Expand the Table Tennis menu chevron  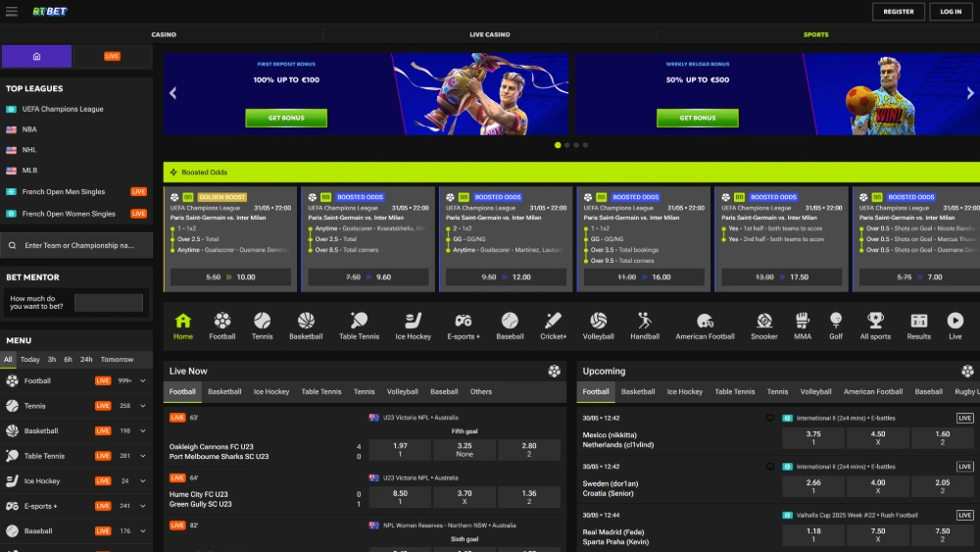(142, 456)
